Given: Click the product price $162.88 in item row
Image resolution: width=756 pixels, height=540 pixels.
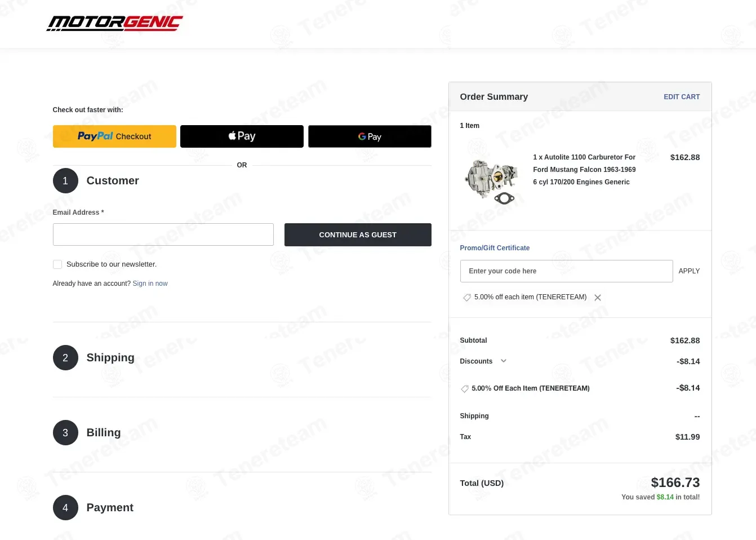Looking at the screenshot, I should [685, 158].
